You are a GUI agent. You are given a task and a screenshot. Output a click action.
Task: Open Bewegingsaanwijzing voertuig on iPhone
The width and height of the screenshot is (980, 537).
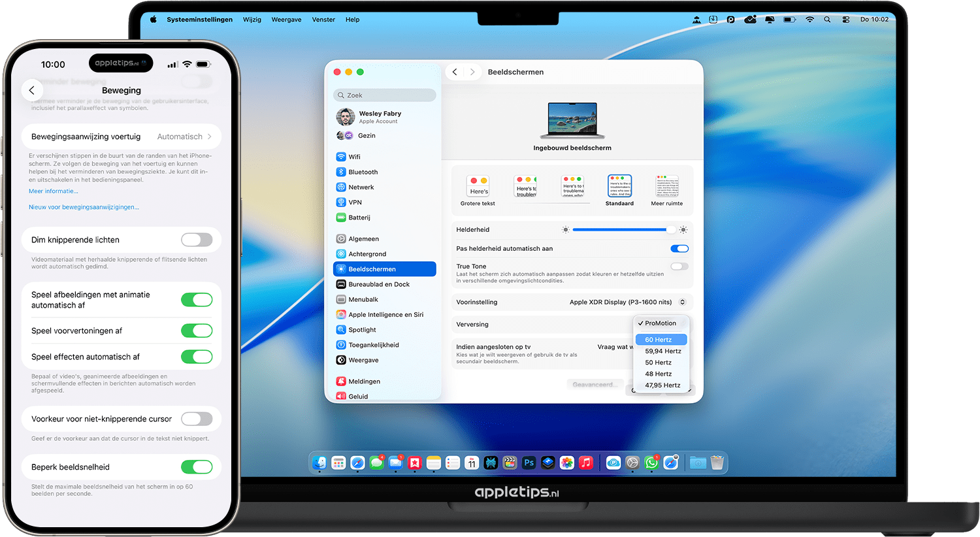122,137
